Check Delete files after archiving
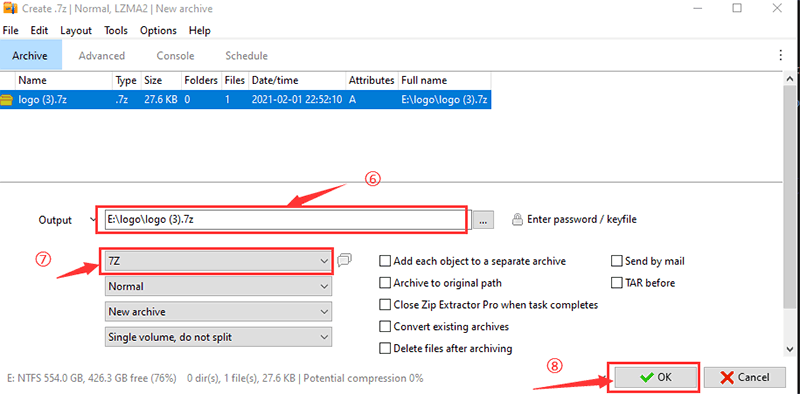This screenshot has height=394, width=800. 385,349
